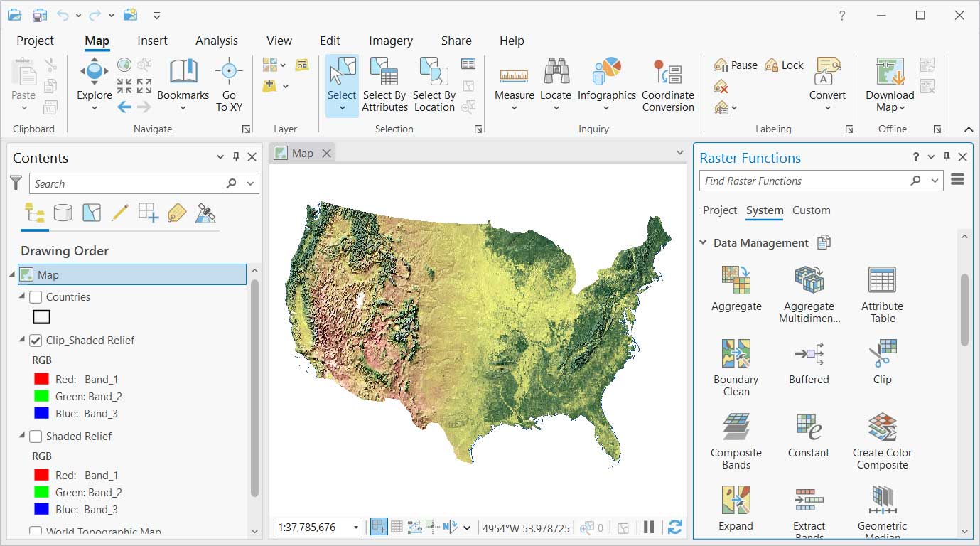
Task: Collapse the ribbon
Action: click(968, 129)
